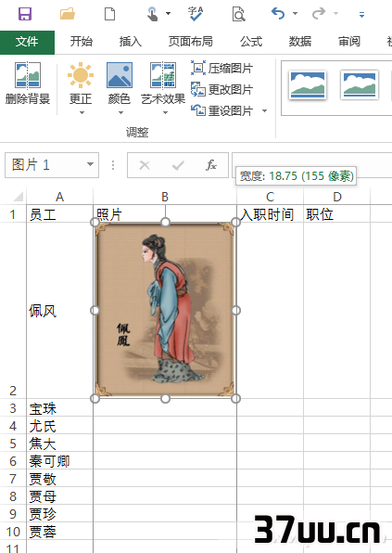Viewport: 392px width, 553px height.
Task: Customize the quick access toolbar
Action: click(x=361, y=15)
